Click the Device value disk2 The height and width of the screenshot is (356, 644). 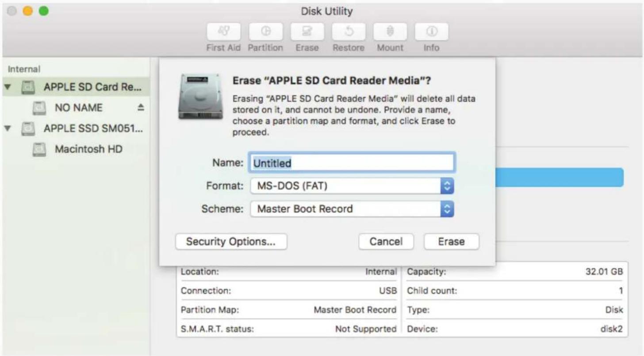click(x=612, y=329)
